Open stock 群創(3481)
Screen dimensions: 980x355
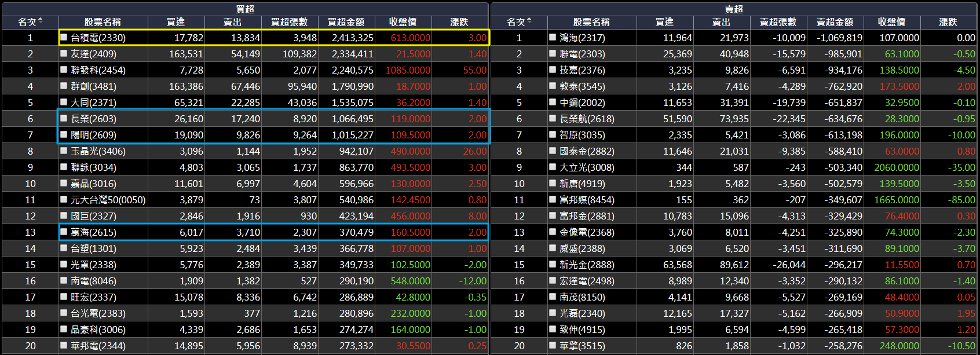click(x=94, y=86)
